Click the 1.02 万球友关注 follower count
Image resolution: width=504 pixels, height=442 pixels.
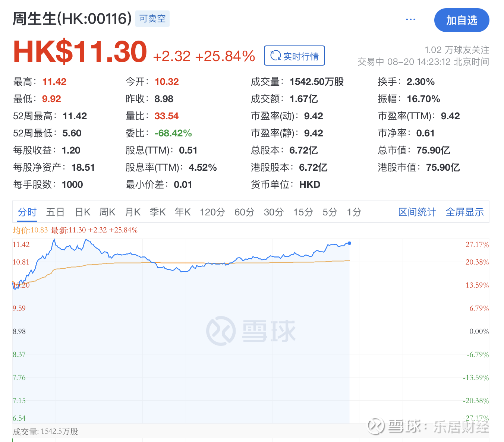pyautogui.click(x=457, y=50)
